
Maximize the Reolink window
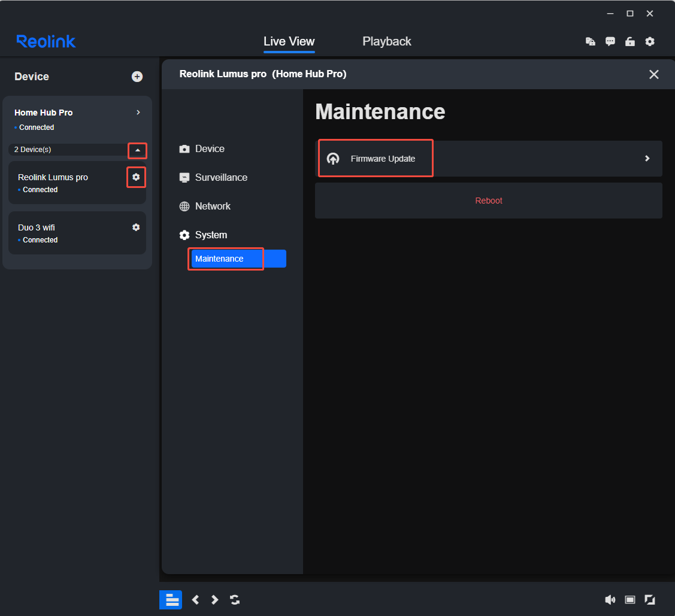pyautogui.click(x=630, y=14)
